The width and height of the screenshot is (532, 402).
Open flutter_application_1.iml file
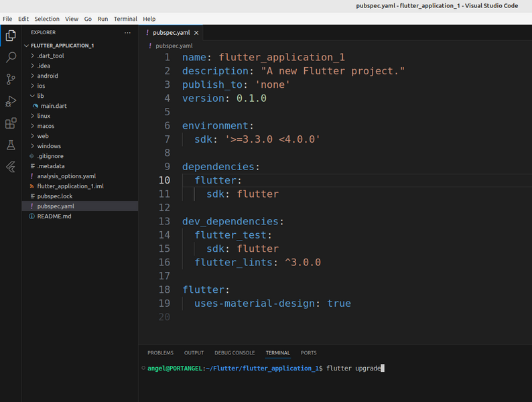[x=70, y=186]
